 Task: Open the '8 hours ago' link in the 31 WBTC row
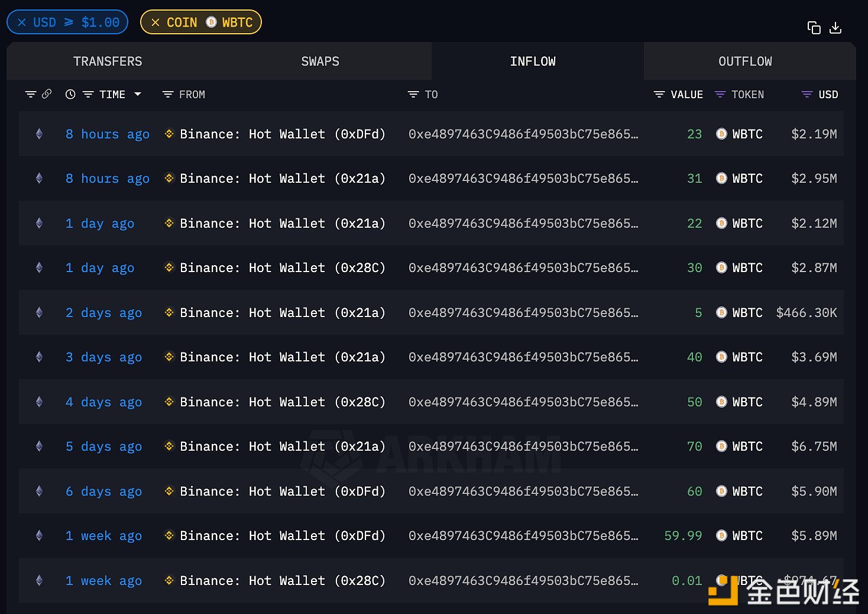pyautogui.click(x=108, y=179)
